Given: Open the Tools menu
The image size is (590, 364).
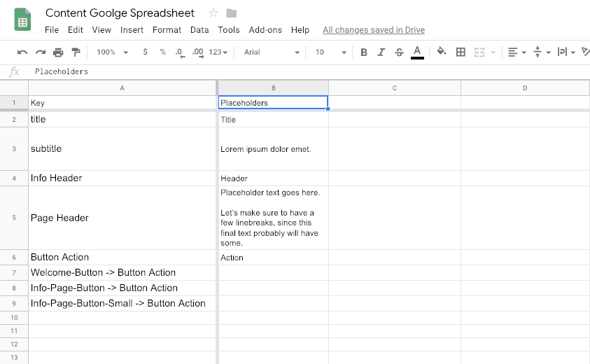Looking at the screenshot, I should 229,29.
